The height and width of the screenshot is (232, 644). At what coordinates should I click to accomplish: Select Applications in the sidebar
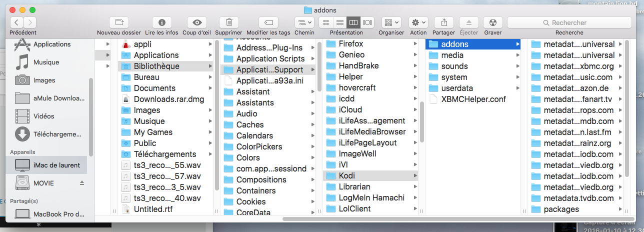tap(51, 44)
